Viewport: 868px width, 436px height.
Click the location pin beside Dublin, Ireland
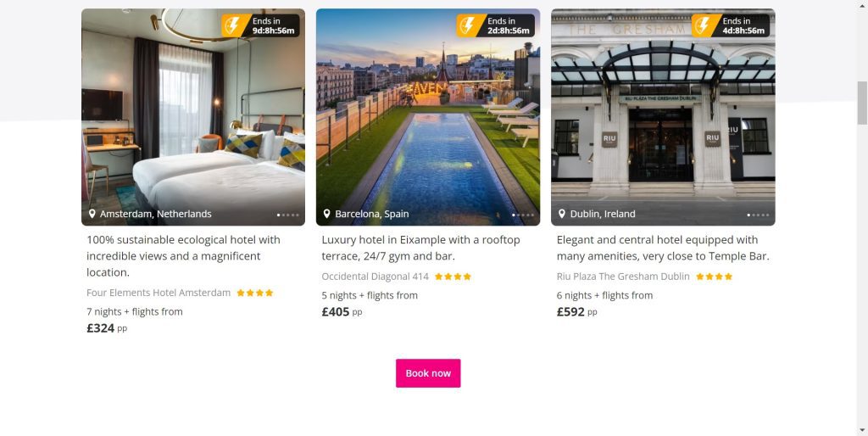pyautogui.click(x=562, y=214)
